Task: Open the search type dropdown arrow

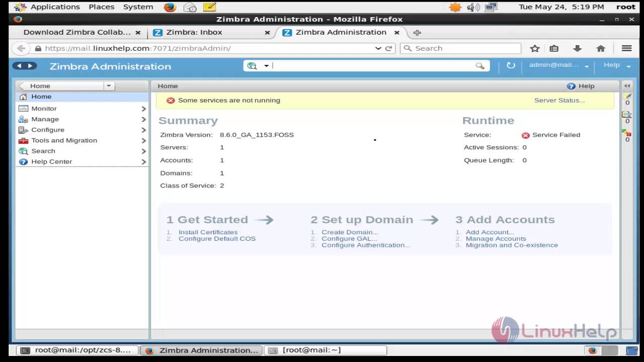Action: coord(266,66)
